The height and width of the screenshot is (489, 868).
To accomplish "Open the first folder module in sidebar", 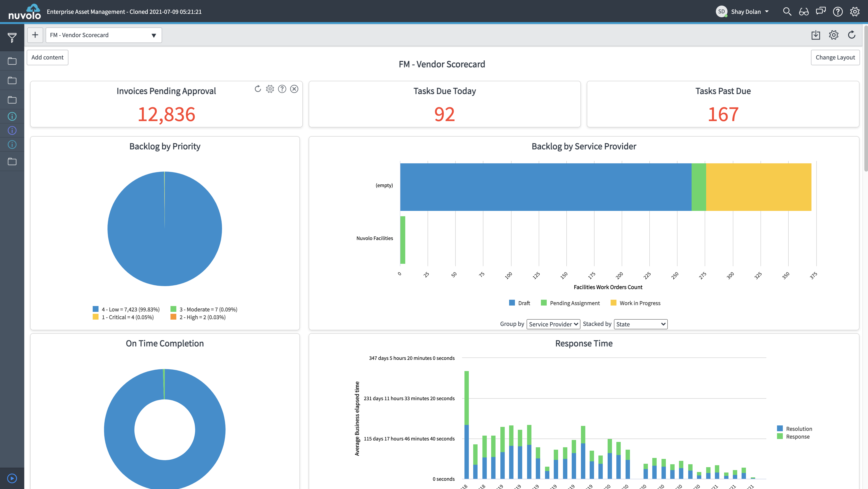I will 12,61.
